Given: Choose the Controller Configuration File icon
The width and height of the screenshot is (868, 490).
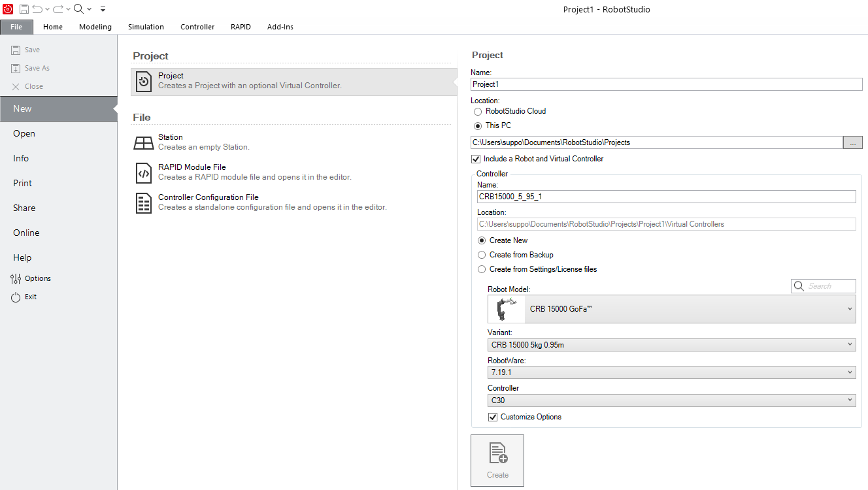Looking at the screenshot, I should [x=144, y=203].
